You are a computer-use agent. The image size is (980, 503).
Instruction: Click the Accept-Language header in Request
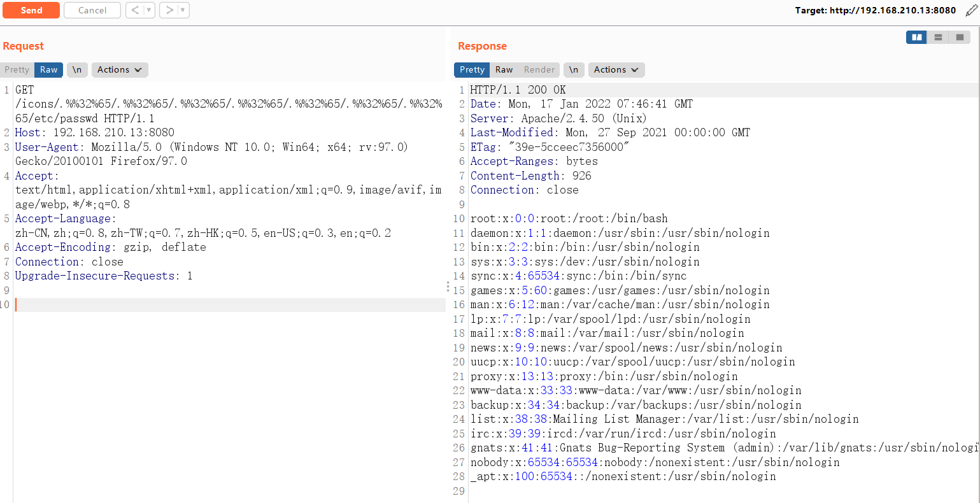203,226
